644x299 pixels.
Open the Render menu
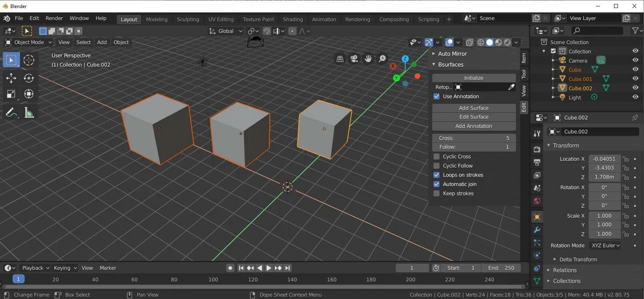click(x=54, y=18)
